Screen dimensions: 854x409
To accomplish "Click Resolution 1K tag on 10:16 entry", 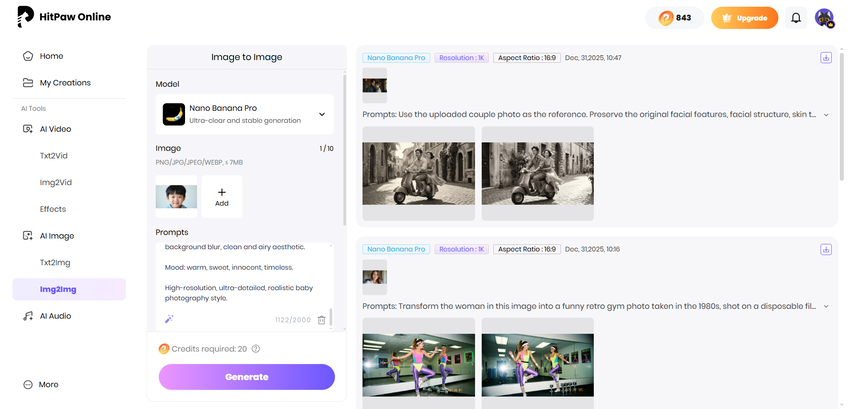I will (x=462, y=249).
